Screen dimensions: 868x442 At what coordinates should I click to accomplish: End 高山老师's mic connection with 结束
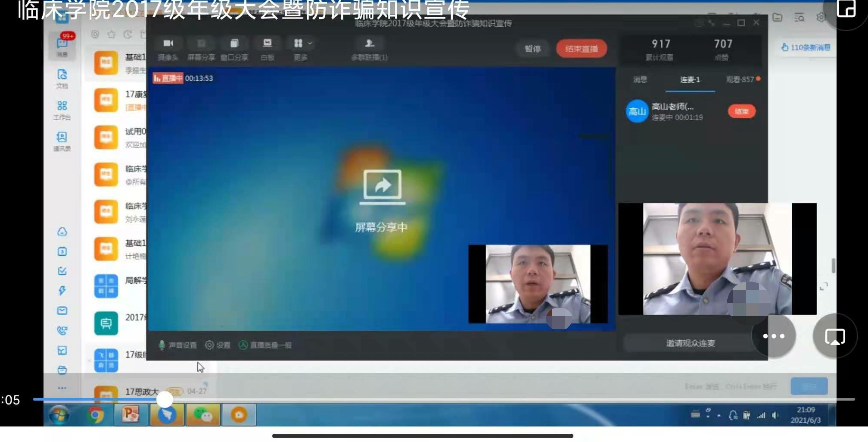pos(741,111)
